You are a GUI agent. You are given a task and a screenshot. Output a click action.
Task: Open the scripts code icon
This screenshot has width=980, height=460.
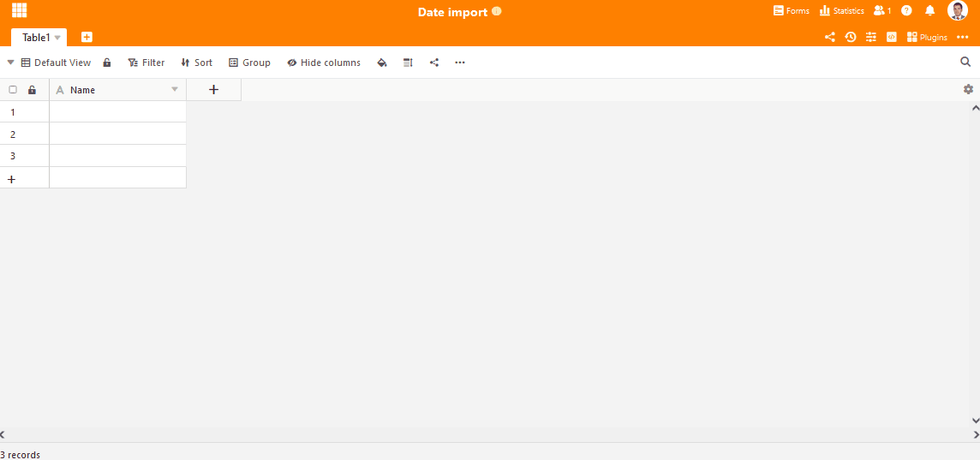pos(892,37)
